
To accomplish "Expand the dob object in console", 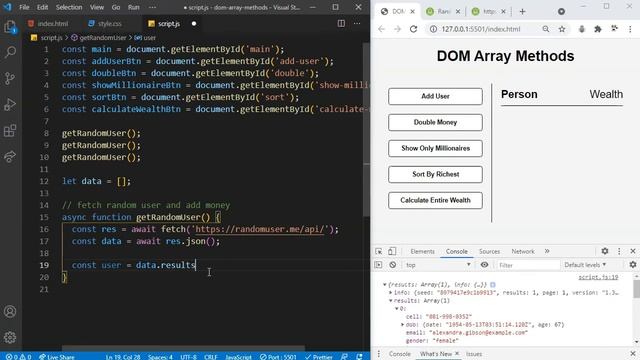I will (402, 325).
